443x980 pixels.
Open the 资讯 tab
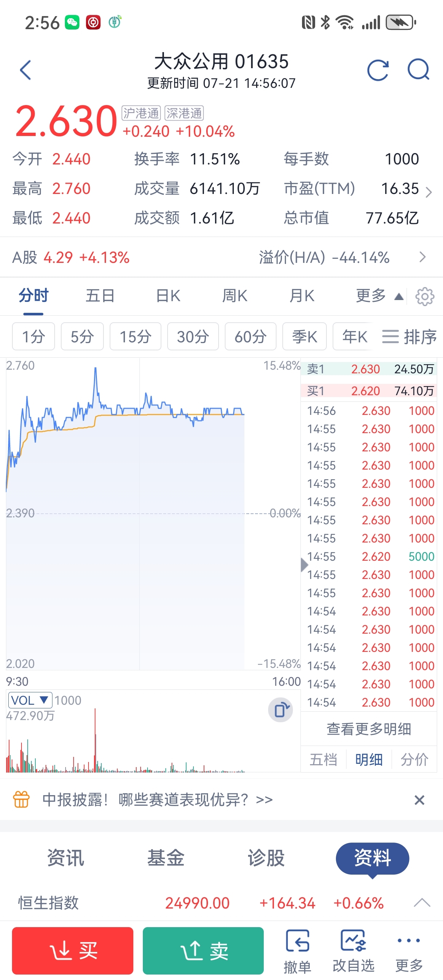(66, 858)
